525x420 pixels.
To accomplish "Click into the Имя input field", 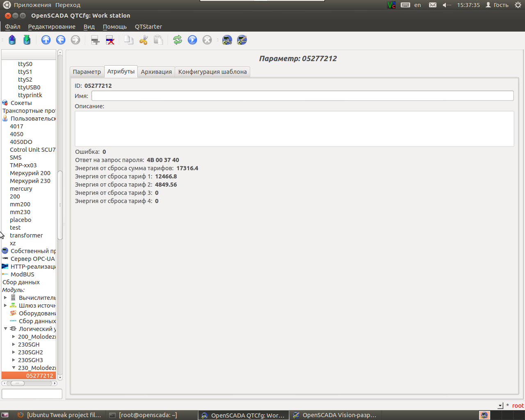I will click(x=303, y=96).
